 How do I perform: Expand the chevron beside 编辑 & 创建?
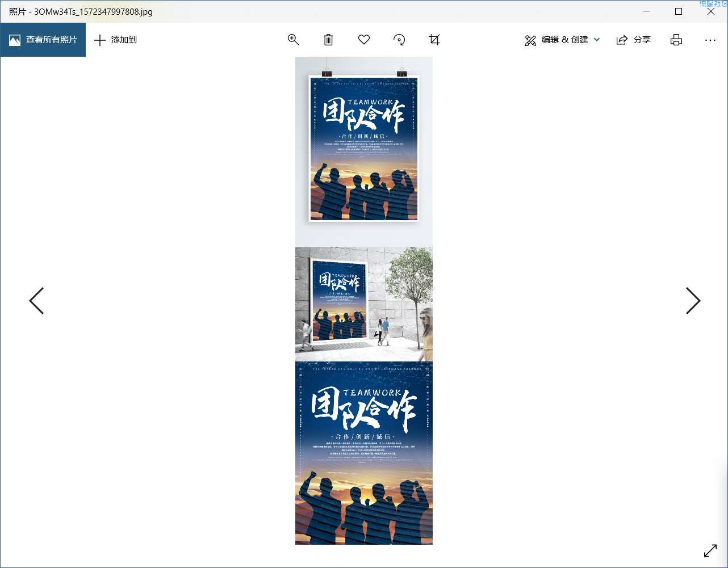pos(597,40)
